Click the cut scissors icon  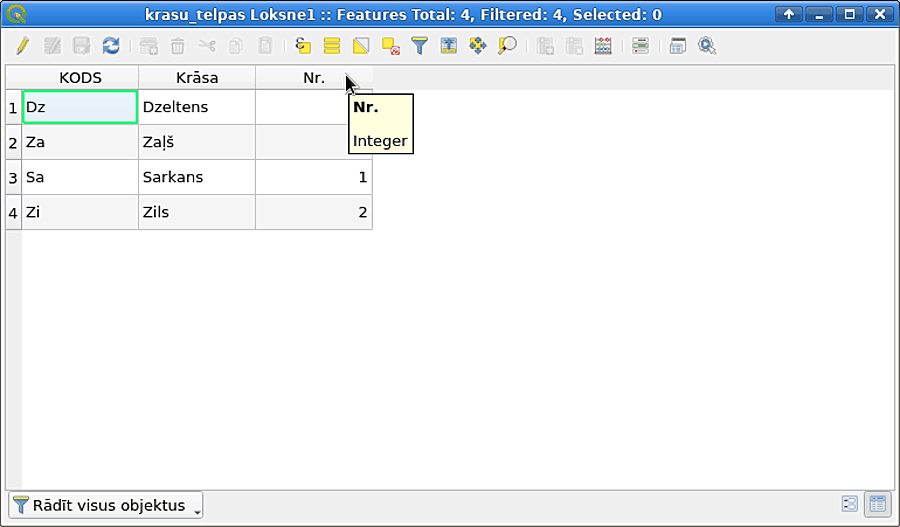tap(207, 45)
